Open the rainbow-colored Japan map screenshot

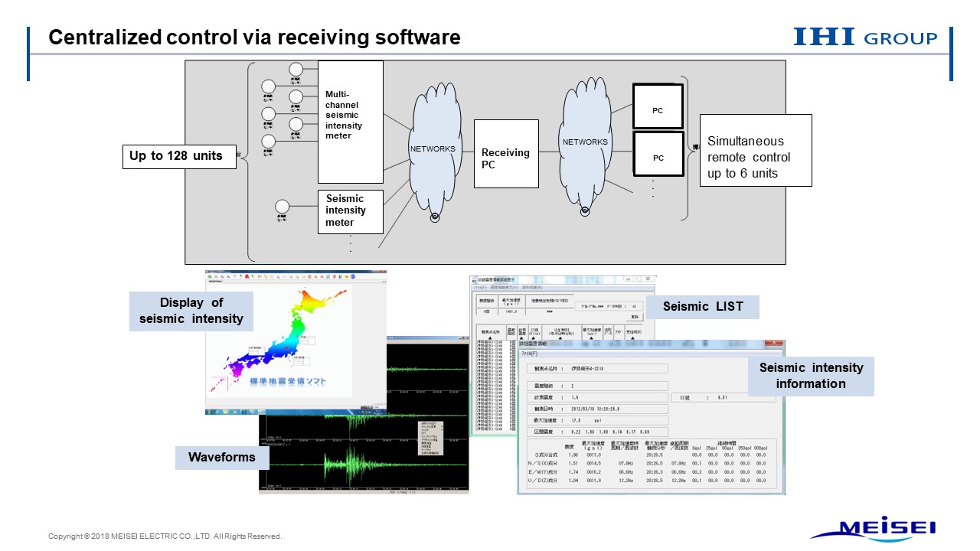click(x=296, y=342)
